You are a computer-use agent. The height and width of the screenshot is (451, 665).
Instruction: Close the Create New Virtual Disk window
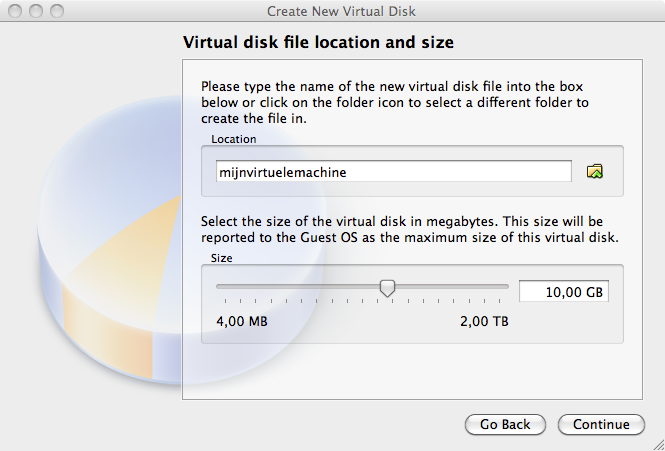(x=15, y=11)
